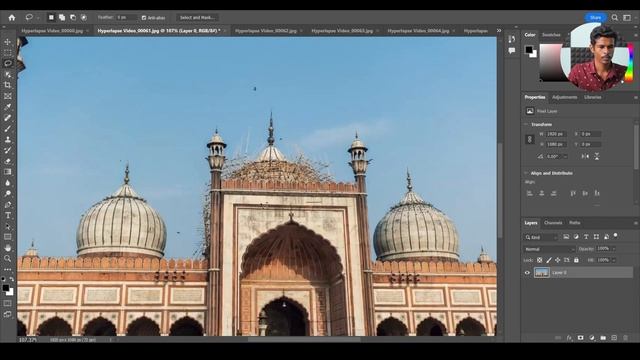Collapse the Transform section
Screen dimensions: 640x360
point(526,124)
